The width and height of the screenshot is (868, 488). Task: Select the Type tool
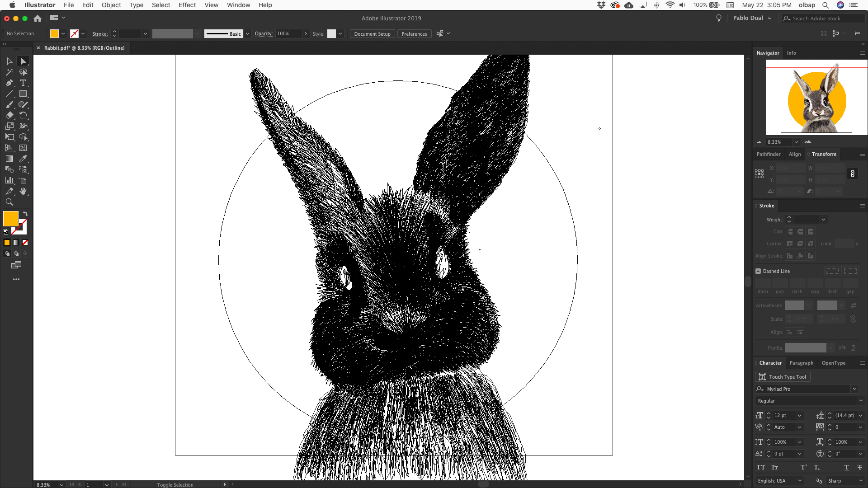[23, 83]
